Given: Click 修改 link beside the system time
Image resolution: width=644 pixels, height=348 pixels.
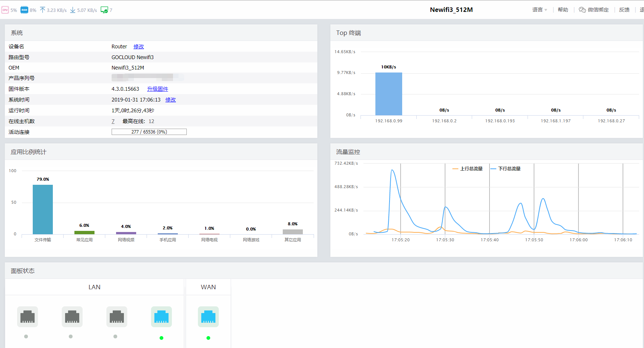Looking at the screenshot, I should pyautogui.click(x=171, y=100).
